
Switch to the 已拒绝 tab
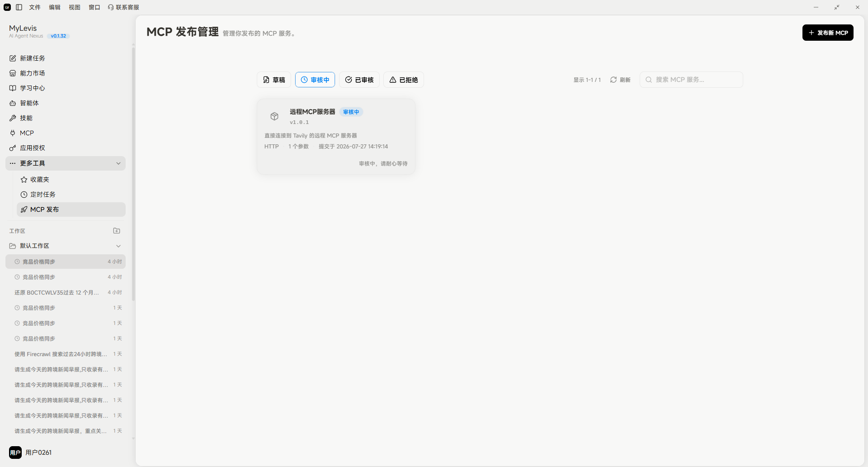(x=404, y=80)
